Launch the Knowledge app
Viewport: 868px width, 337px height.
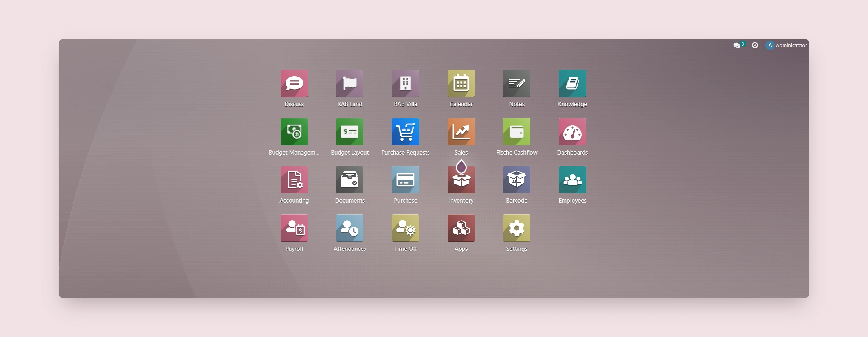click(x=572, y=83)
